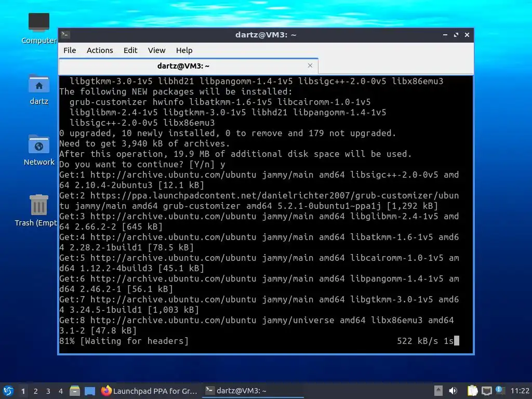The height and width of the screenshot is (399, 532).
Task: Click the show desktop panel icon
Action: click(x=90, y=391)
